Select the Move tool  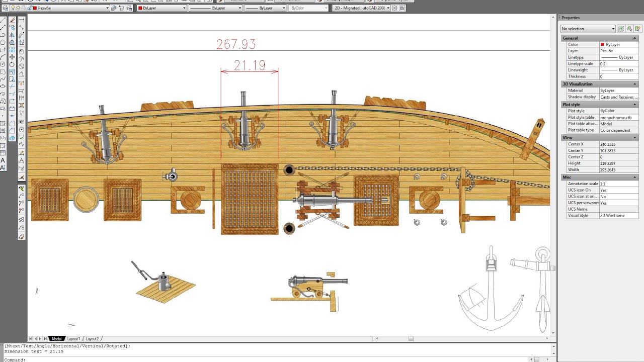coord(12,57)
